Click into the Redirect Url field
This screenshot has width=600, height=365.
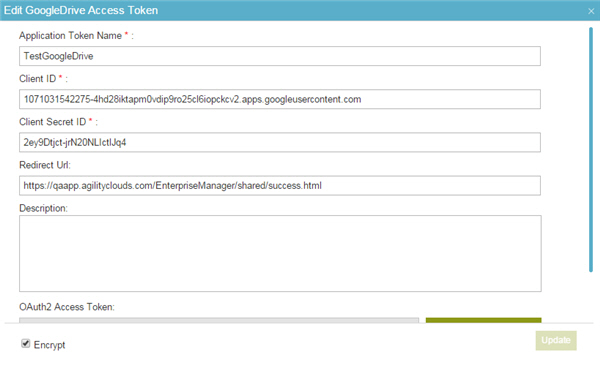280,186
